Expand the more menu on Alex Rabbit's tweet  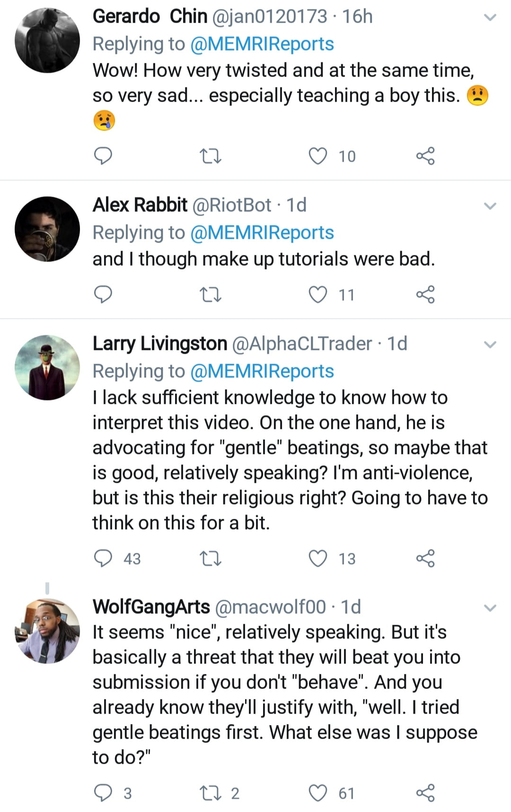tap(491, 206)
